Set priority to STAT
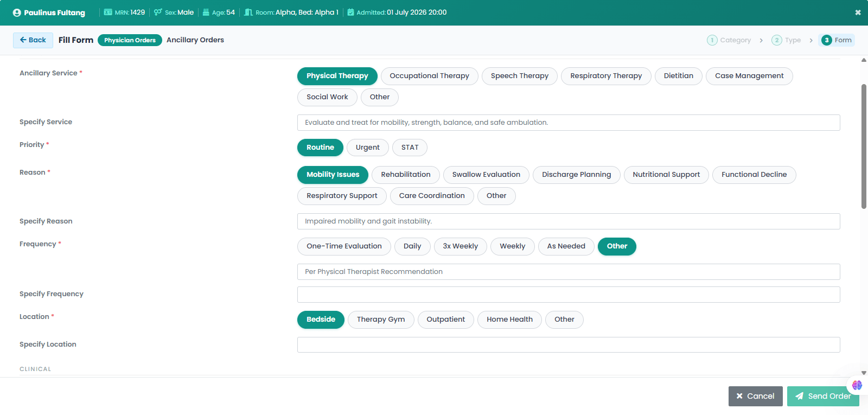The image size is (868, 415). pyautogui.click(x=410, y=148)
